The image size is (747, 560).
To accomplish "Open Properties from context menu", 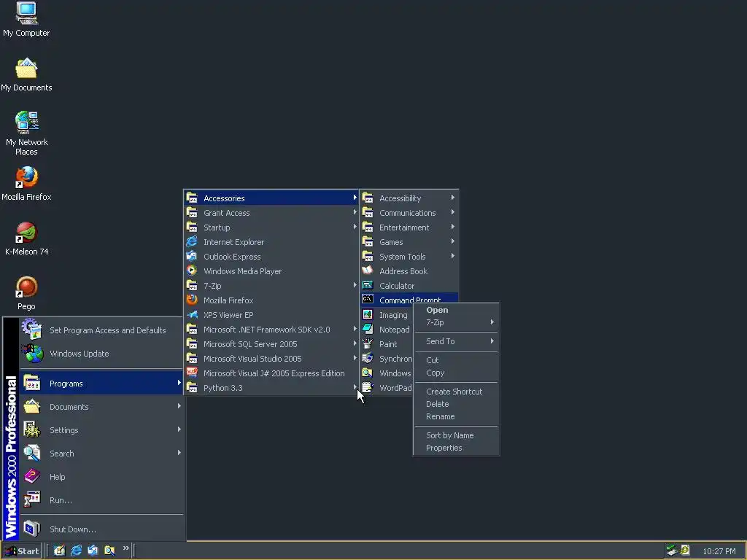I will pyautogui.click(x=456, y=448).
